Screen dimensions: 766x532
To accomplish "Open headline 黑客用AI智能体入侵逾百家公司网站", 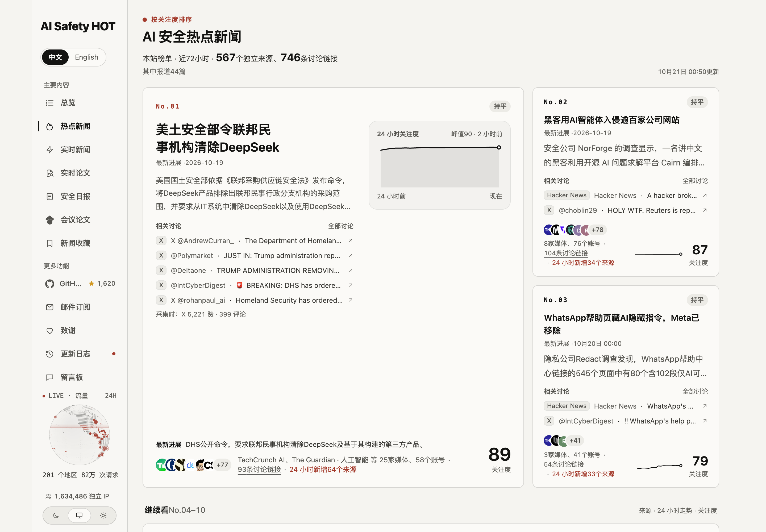I will click(x=611, y=120).
